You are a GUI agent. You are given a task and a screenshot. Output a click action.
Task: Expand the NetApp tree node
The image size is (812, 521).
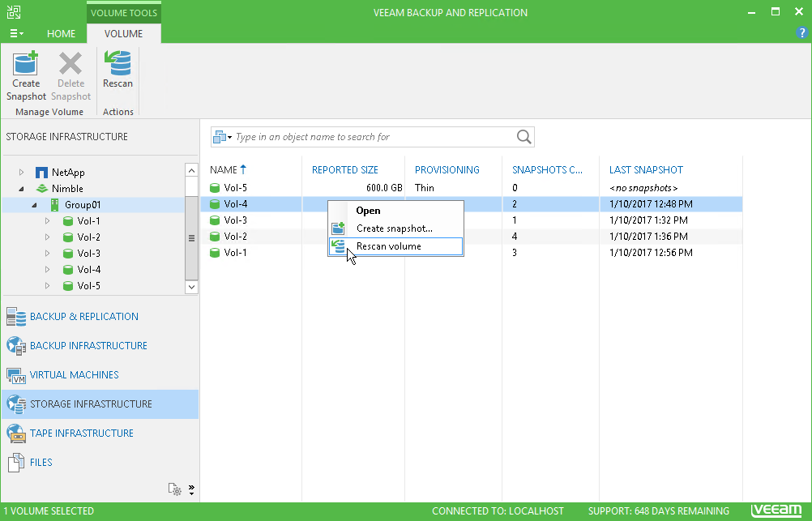pos(21,172)
